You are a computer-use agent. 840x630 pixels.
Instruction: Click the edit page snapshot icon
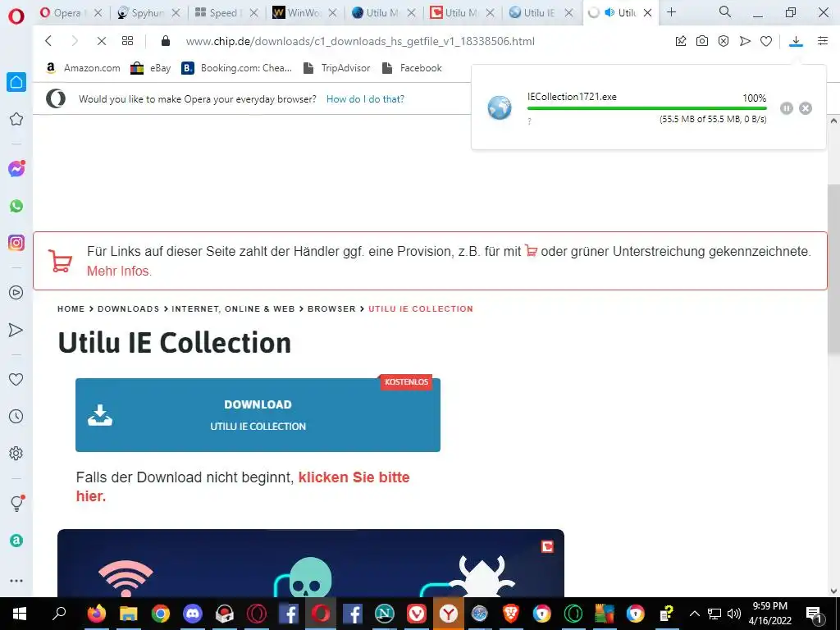click(x=681, y=41)
